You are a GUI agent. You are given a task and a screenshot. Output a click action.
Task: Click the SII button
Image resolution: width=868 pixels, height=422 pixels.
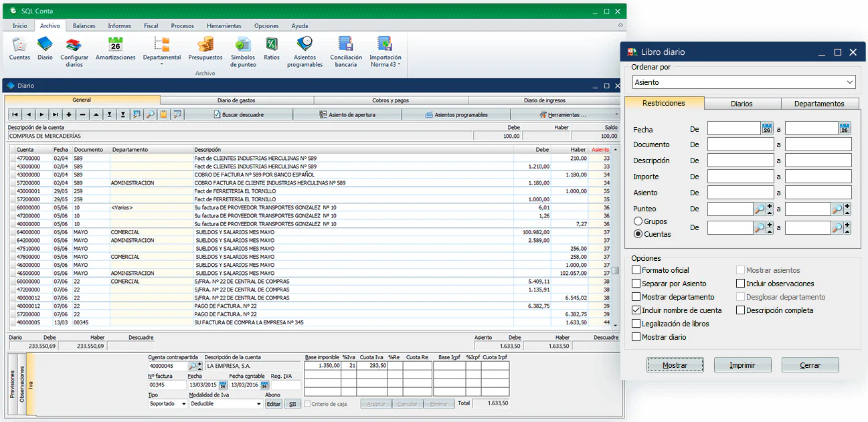292,404
